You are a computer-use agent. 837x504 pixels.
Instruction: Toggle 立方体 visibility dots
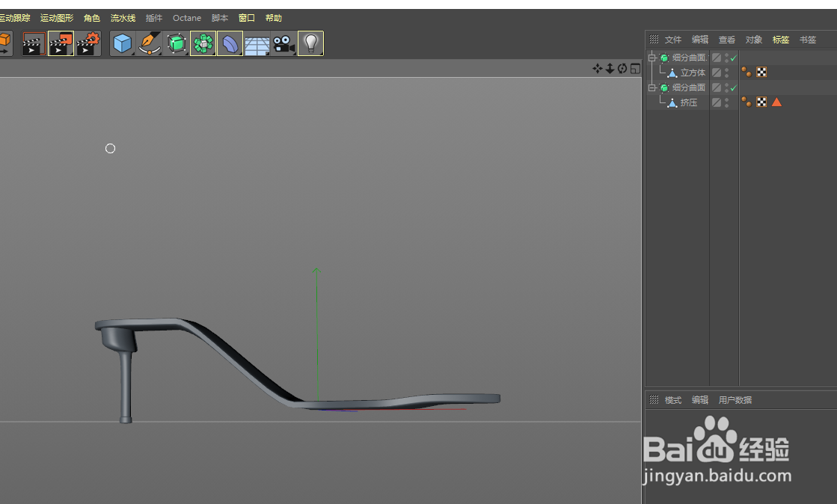726,73
